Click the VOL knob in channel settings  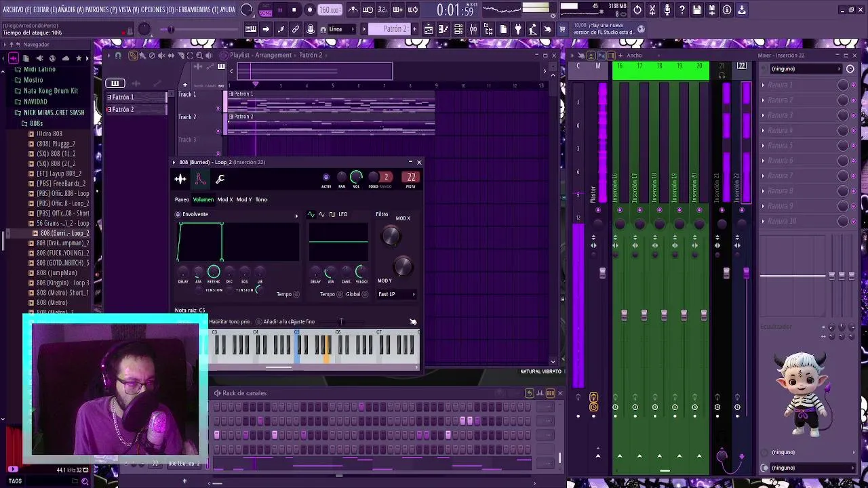356,178
